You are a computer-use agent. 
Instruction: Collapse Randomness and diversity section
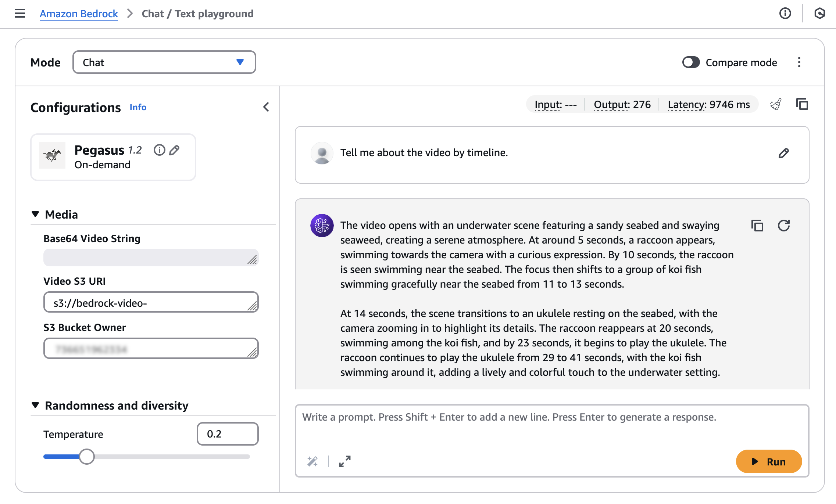[35, 405]
